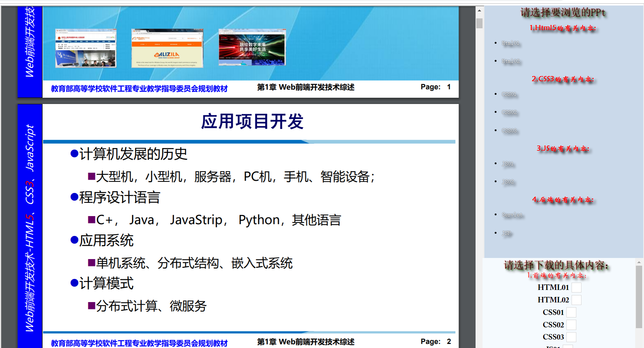Click the slide title 应用项目开发
This screenshot has width=644, height=348.
pos(252,121)
